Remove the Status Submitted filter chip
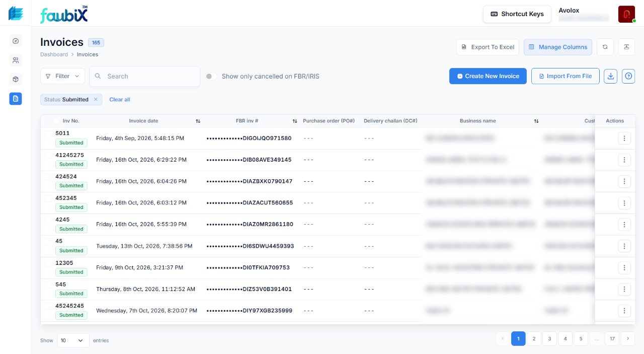Screen dimensions: 644x354 point(96,99)
